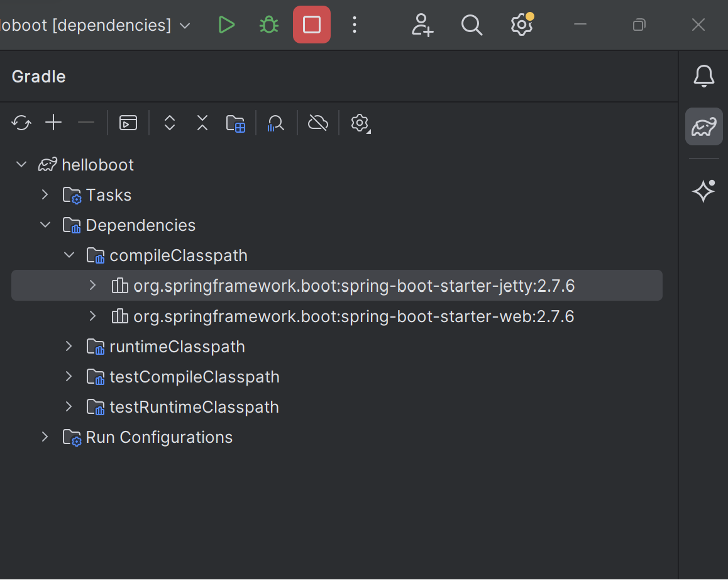
Task: Reload all Gradle projects
Action: coord(21,123)
